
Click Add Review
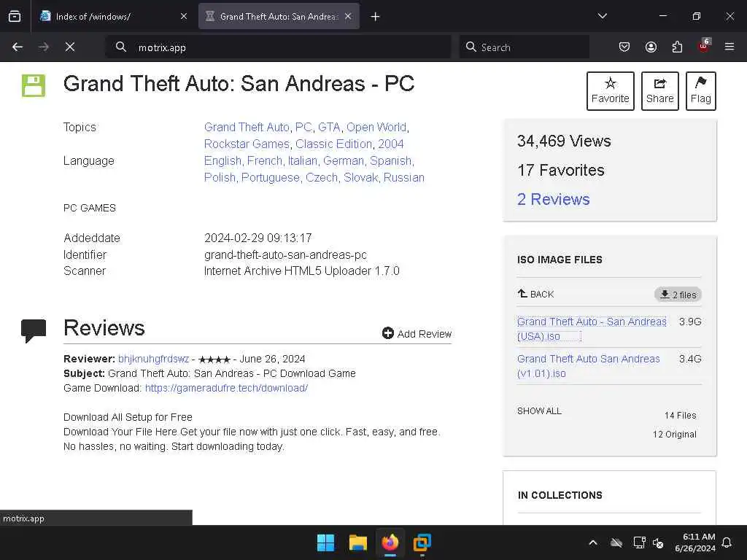tap(417, 333)
